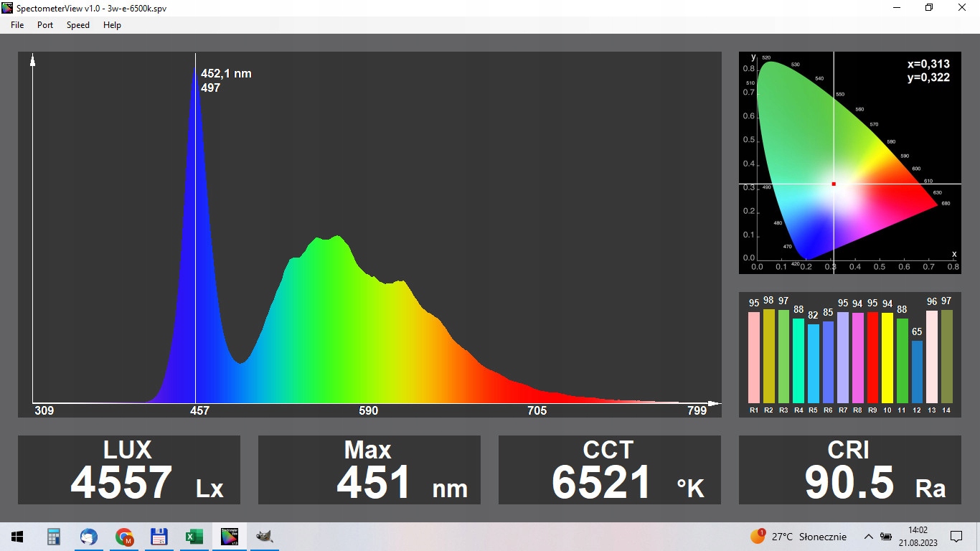Click the lavender R7 CRI bar
980x551 pixels.
843,357
